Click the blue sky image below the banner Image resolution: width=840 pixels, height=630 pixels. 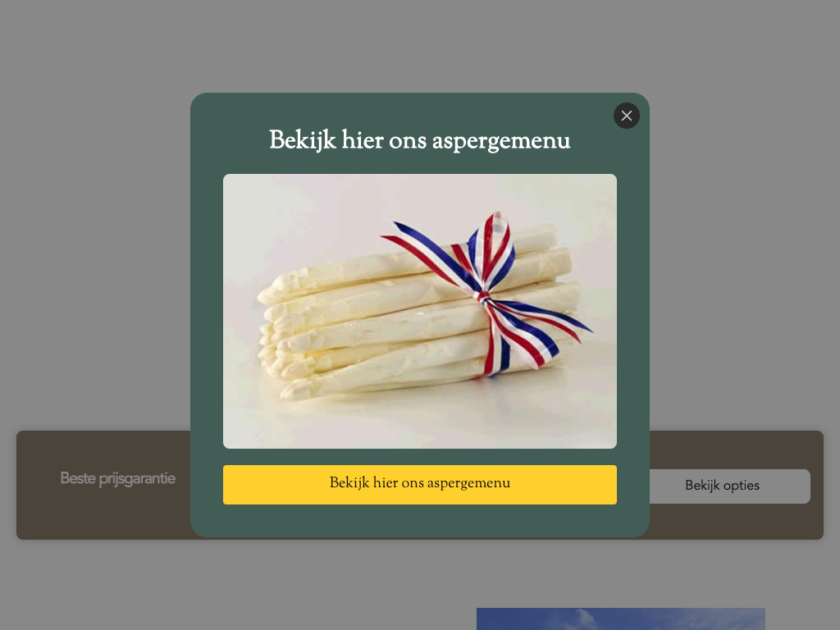(x=620, y=619)
